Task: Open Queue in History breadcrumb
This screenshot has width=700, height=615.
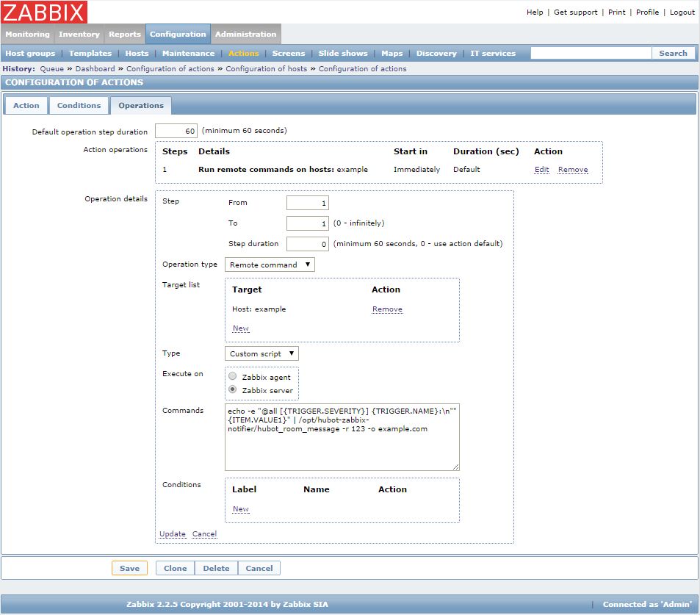Action: [x=52, y=69]
